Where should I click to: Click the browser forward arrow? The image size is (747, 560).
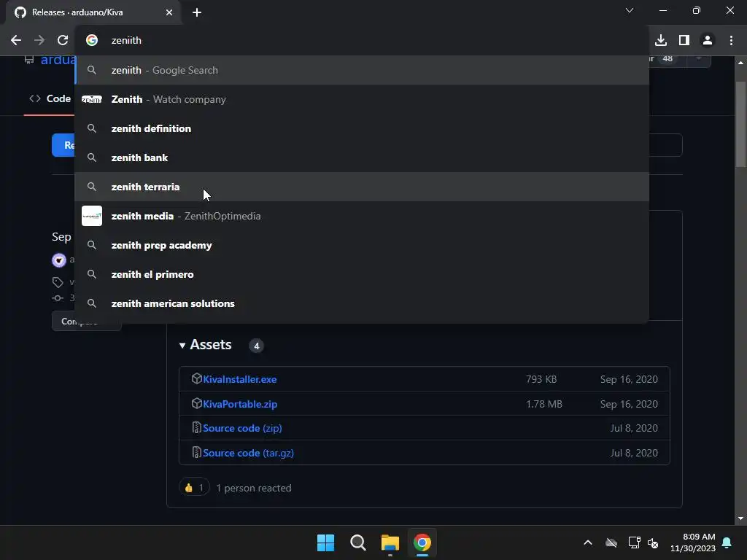tap(39, 41)
